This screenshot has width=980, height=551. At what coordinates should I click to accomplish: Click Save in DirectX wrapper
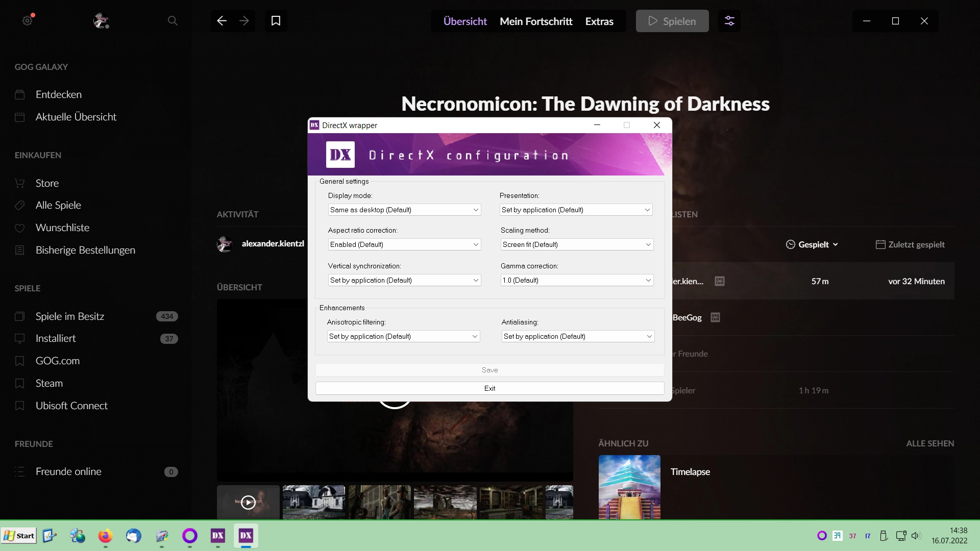[x=489, y=370]
